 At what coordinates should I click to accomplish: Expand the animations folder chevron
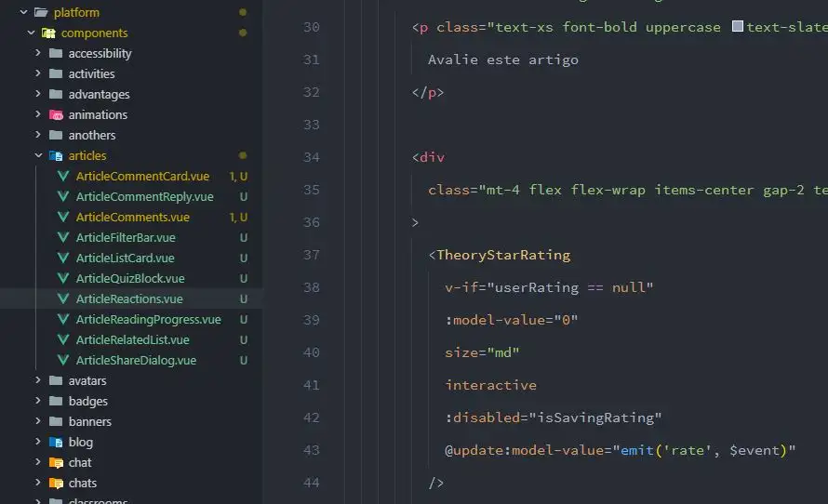point(38,114)
